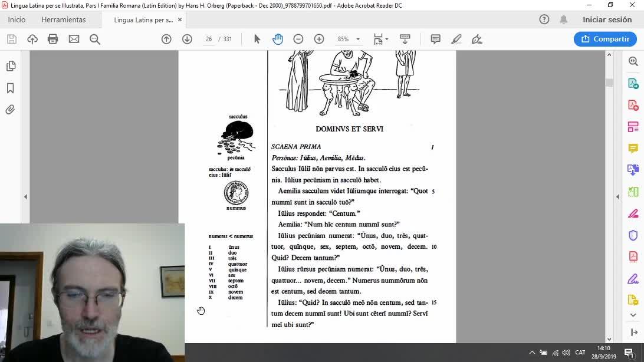The width and height of the screenshot is (644, 362).
Task: Open the Protect shield tool in right pane
Action: 633,235
